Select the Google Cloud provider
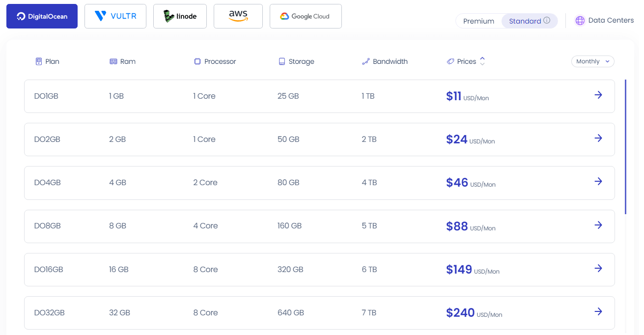644x335 pixels. click(305, 16)
